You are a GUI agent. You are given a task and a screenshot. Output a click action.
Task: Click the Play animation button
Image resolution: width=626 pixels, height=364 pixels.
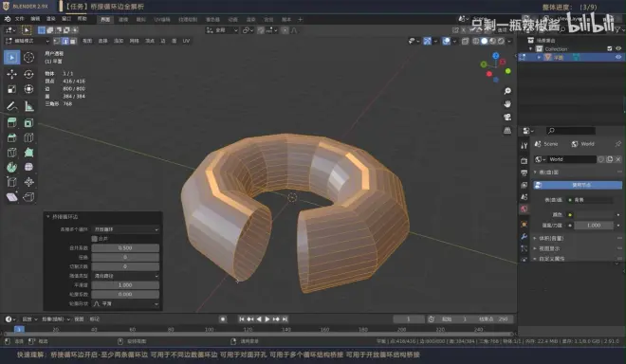point(267,319)
